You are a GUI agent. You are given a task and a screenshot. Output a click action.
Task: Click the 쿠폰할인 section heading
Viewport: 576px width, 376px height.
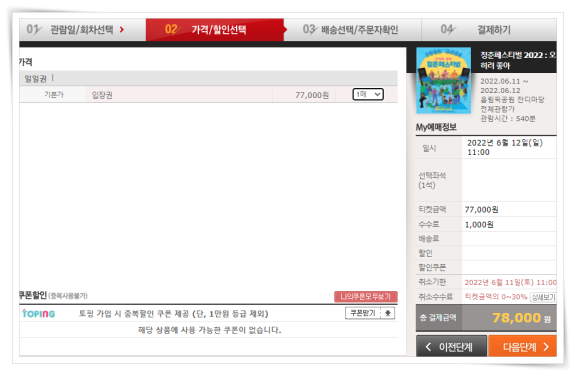tap(33, 295)
